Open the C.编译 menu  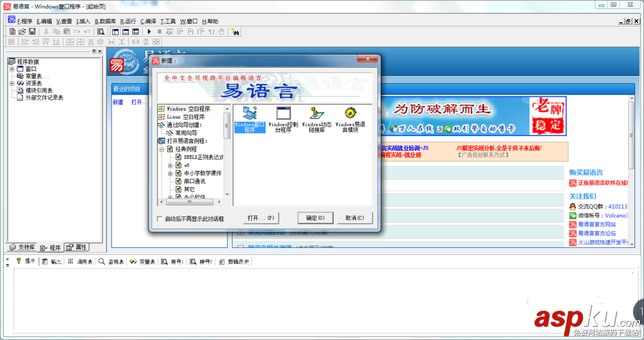[x=148, y=21]
